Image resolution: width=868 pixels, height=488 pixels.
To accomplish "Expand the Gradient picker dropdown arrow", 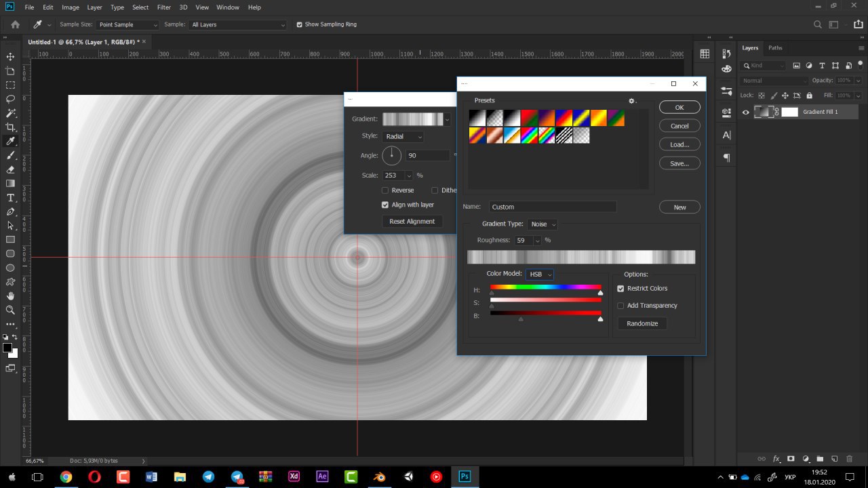I will (x=447, y=119).
